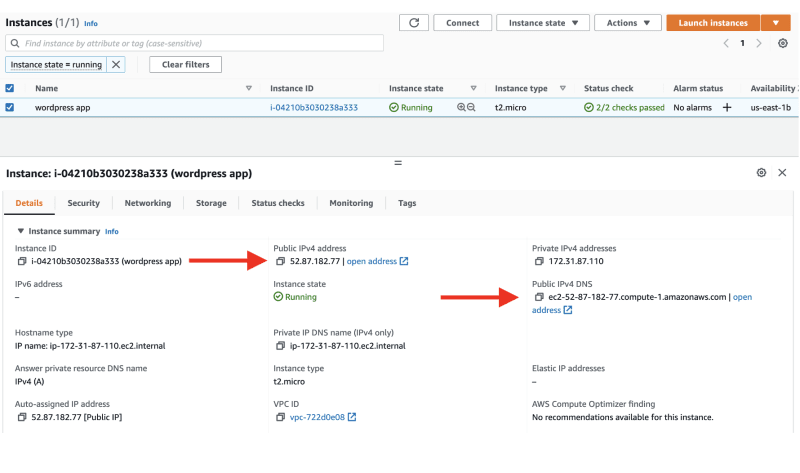Open the Networking tab
This screenshot has height=473, width=800.
(x=148, y=203)
